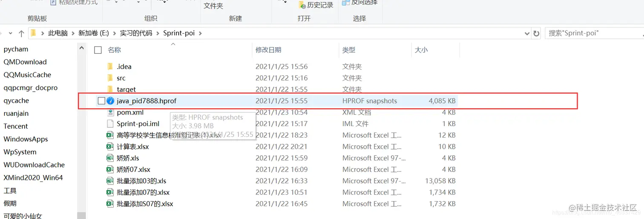
Task: Open WpSystem in the navigation pane
Action: (20, 152)
